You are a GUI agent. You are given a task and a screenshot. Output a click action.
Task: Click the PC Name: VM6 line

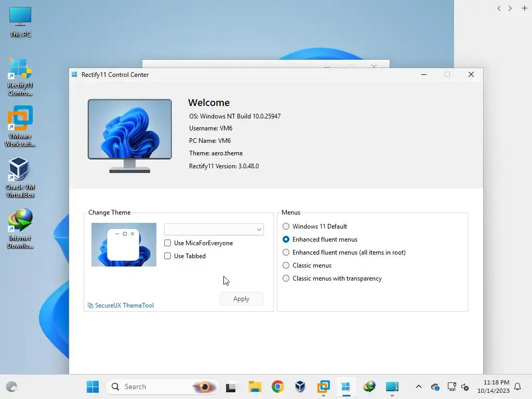tap(210, 140)
